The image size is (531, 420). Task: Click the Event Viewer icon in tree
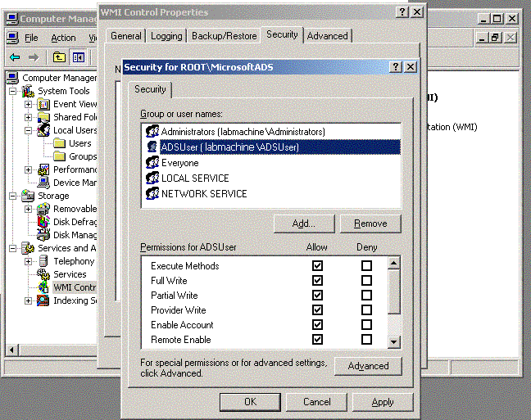point(43,104)
